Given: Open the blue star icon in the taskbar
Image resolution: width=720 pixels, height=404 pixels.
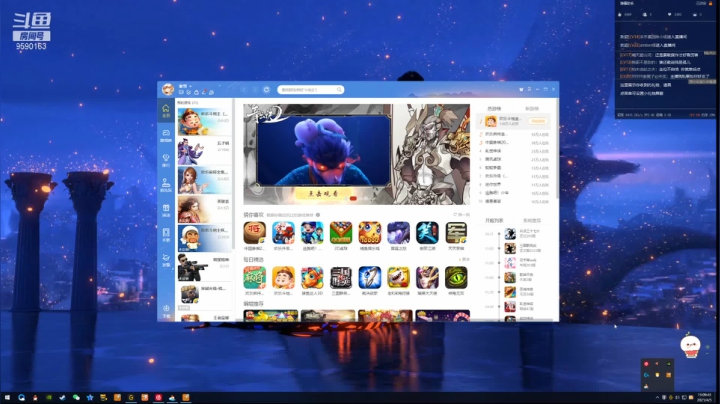Looking at the screenshot, I should coord(90,398).
